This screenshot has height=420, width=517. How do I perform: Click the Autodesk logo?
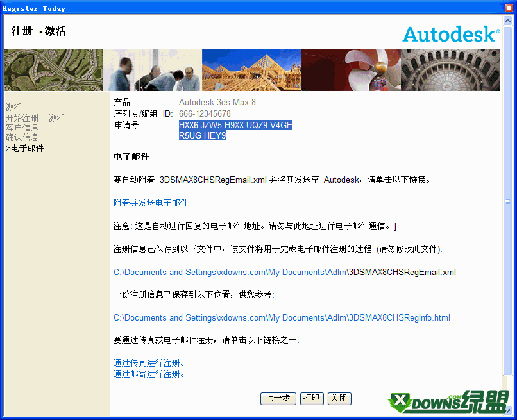(451, 34)
